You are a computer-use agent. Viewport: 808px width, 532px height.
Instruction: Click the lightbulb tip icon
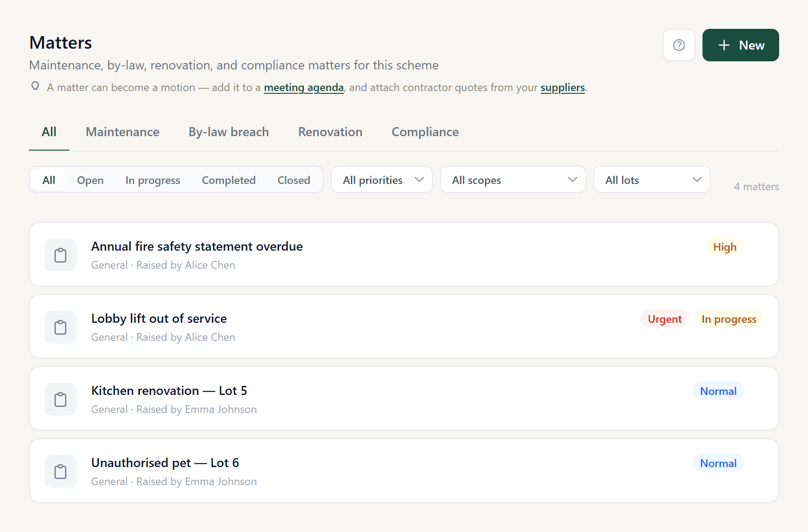[35, 86]
